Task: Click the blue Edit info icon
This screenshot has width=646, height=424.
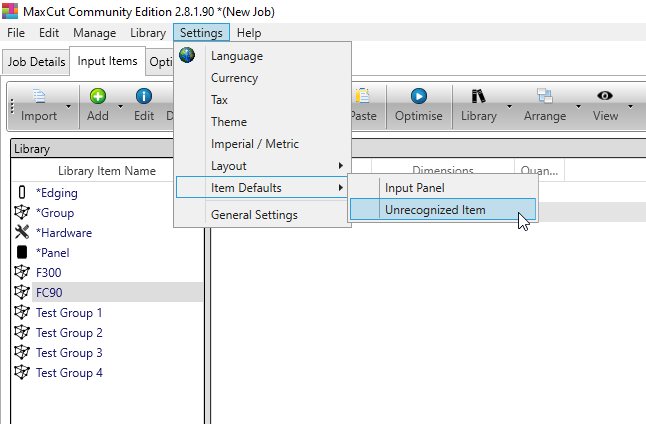Action: (144, 96)
